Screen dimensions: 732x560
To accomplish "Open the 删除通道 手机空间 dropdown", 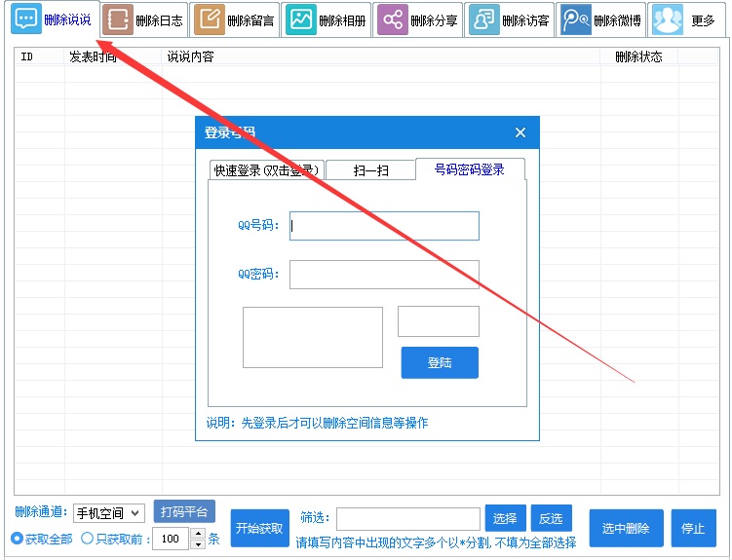I will (109, 513).
